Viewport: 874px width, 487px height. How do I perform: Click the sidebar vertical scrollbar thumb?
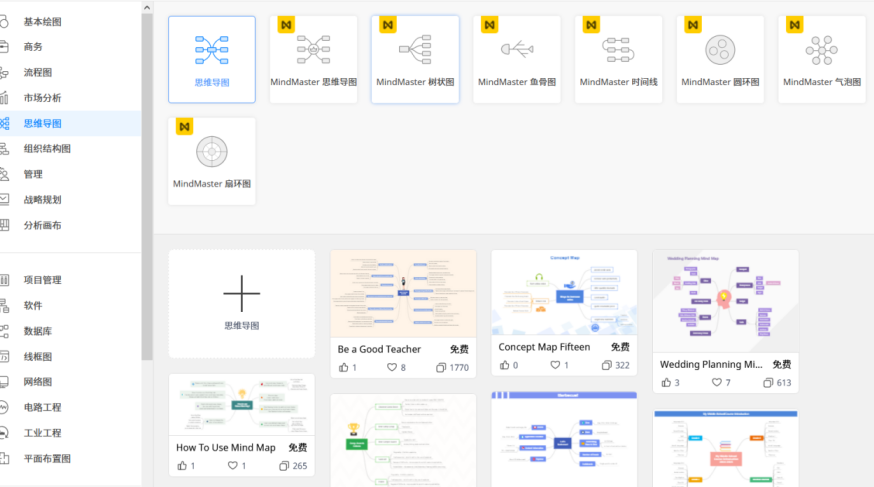click(147, 187)
